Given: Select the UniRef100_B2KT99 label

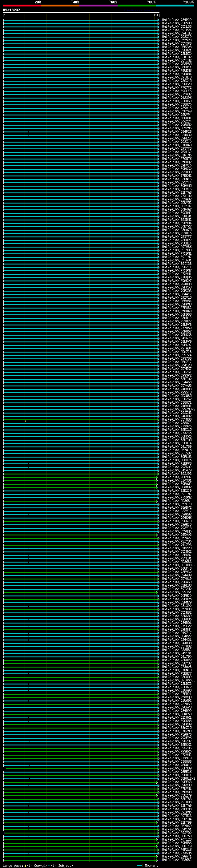Looking at the screenshot, I should point(177,822).
